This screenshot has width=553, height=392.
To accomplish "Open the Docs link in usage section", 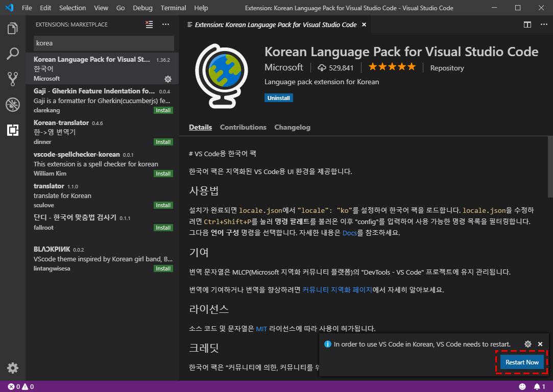I will (349, 233).
